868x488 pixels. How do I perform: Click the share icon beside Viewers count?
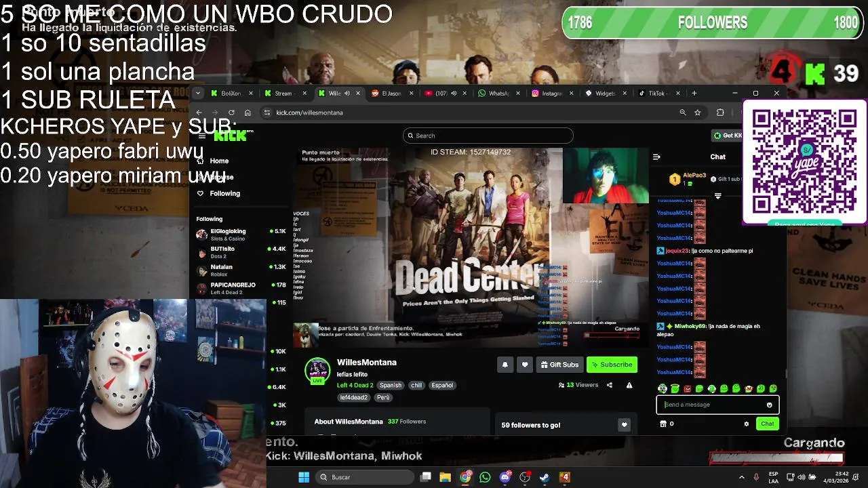[x=609, y=385]
